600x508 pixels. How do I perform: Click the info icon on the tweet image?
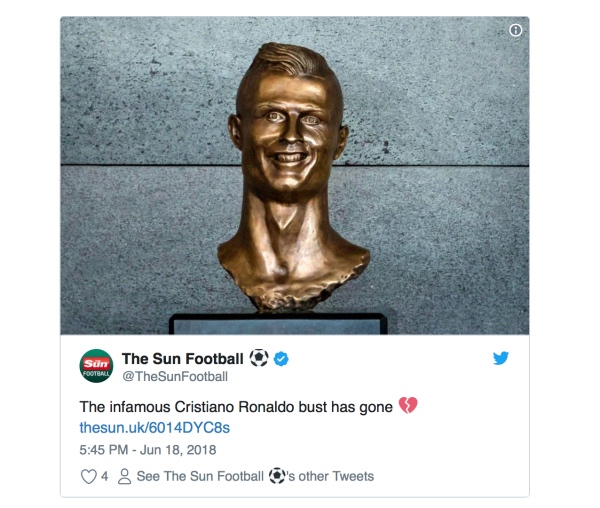[x=516, y=30]
